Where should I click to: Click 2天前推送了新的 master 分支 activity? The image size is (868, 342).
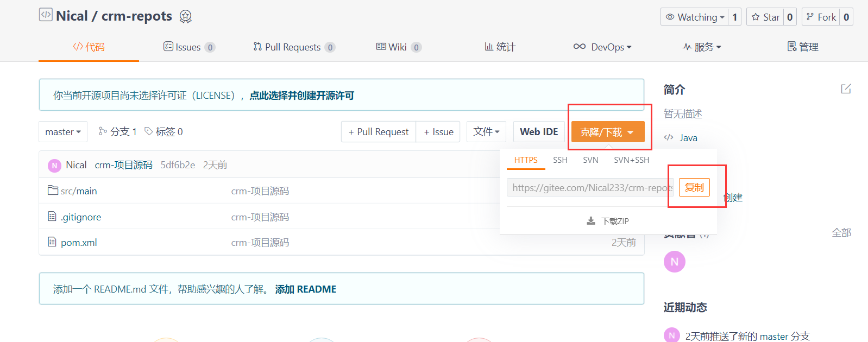(x=747, y=337)
